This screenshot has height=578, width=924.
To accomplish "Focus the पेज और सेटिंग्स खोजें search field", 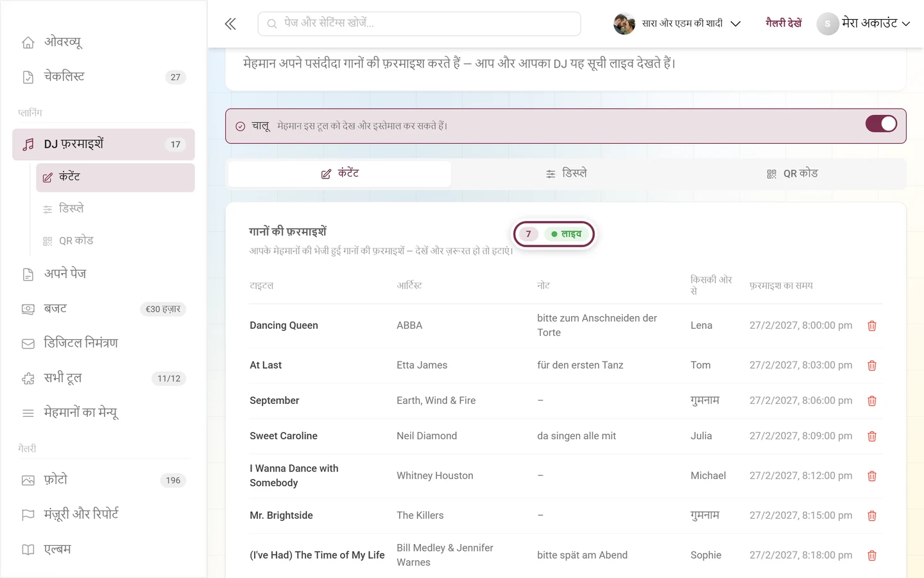I will point(419,24).
